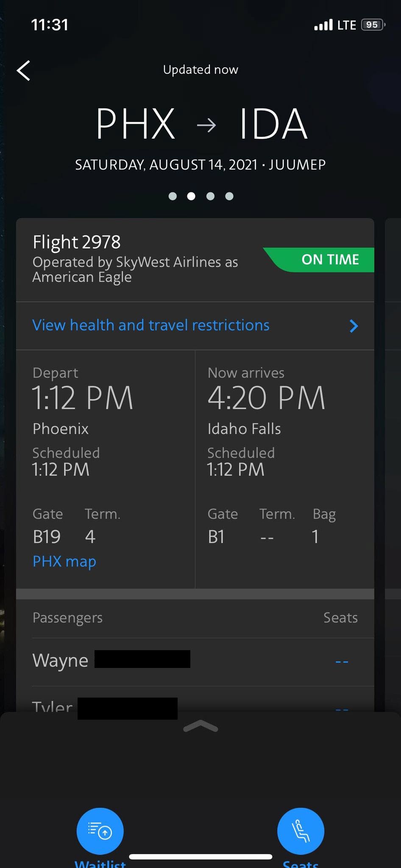Viewport: 401px width, 868px height.
Task: Open the PHX map link
Action: coord(64,561)
